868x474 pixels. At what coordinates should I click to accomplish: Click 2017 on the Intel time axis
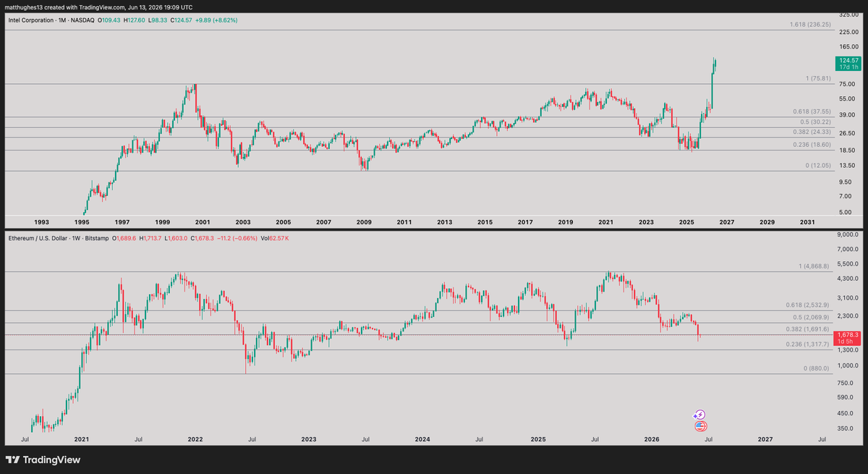click(x=525, y=222)
